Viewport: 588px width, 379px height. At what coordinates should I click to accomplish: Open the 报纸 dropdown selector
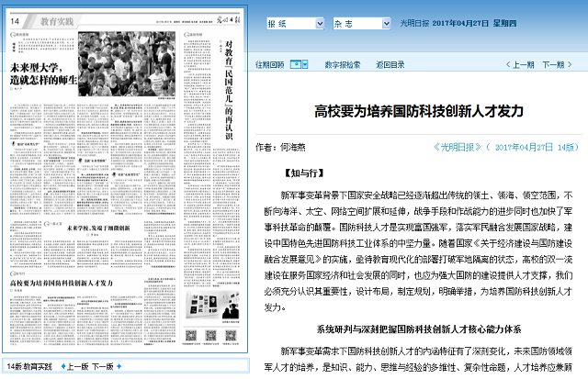coord(295,24)
